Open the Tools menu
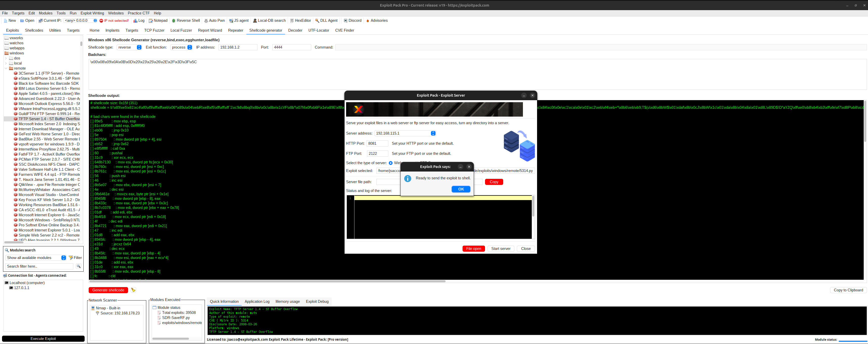Screen dimensions: 868x344 click(x=61, y=13)
